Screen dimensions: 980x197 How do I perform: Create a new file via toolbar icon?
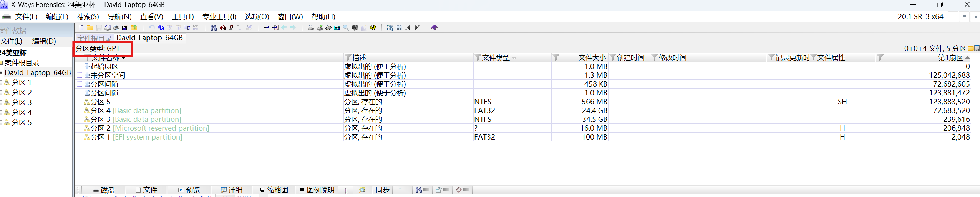81,27
